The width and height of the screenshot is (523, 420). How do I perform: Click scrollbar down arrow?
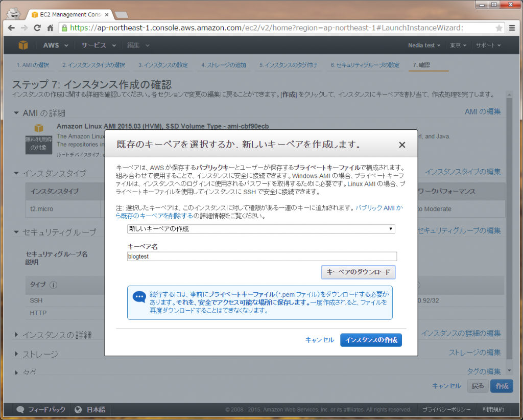pyautogui.click(x=509, y=370)
